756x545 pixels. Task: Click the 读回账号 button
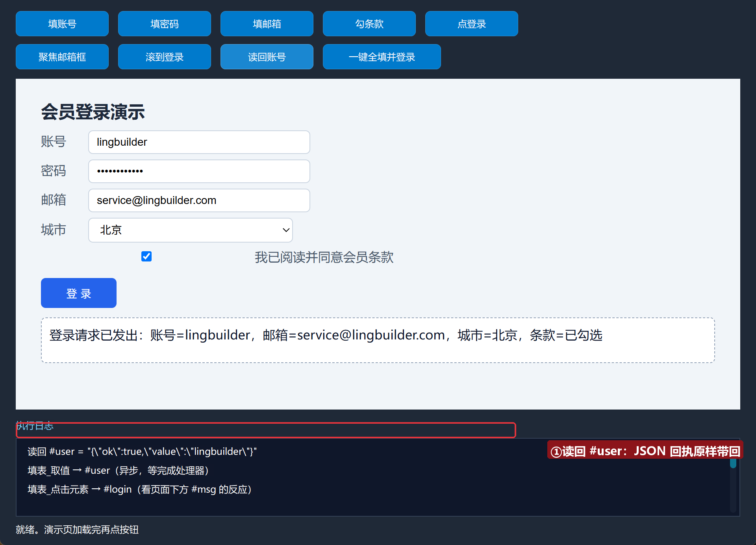click(x=267, y=57)
